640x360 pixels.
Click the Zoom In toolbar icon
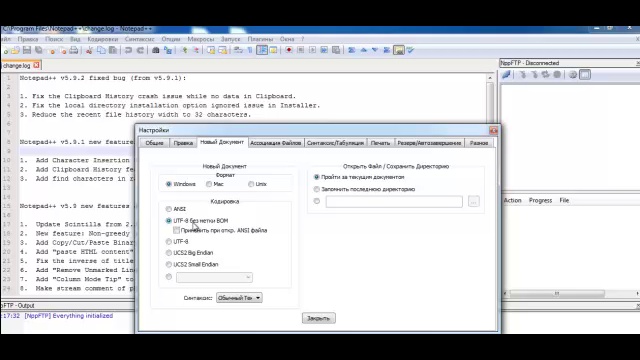click(184, 50)
